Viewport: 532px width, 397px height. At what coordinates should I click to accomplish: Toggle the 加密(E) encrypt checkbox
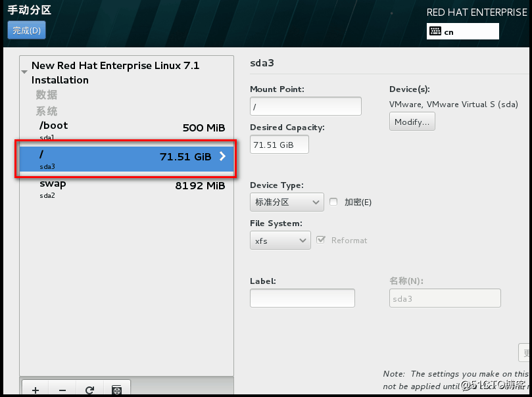click(x=333, y=202)
